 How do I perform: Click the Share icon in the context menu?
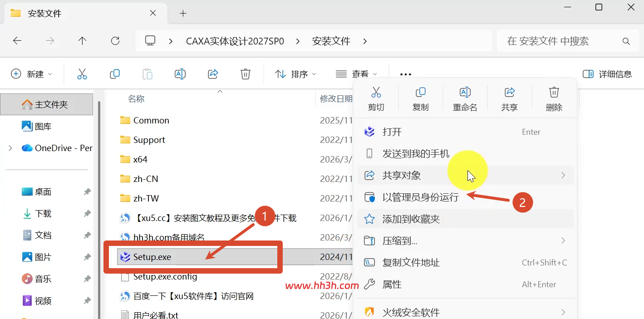(x=509, y=93)
